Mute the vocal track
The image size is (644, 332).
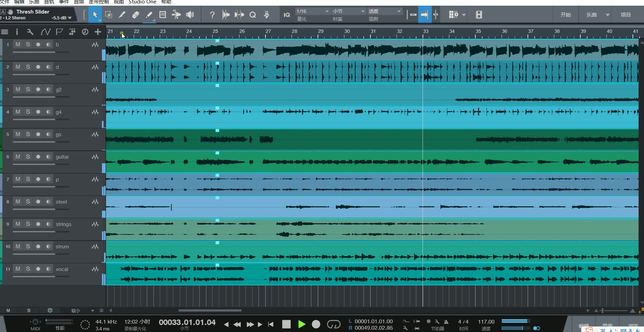(x=18, y=269)
